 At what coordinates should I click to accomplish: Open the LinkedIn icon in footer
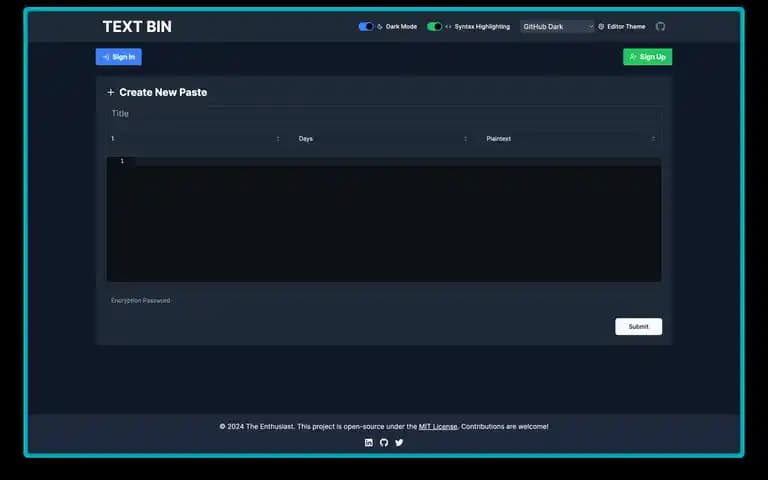[369, 443]
